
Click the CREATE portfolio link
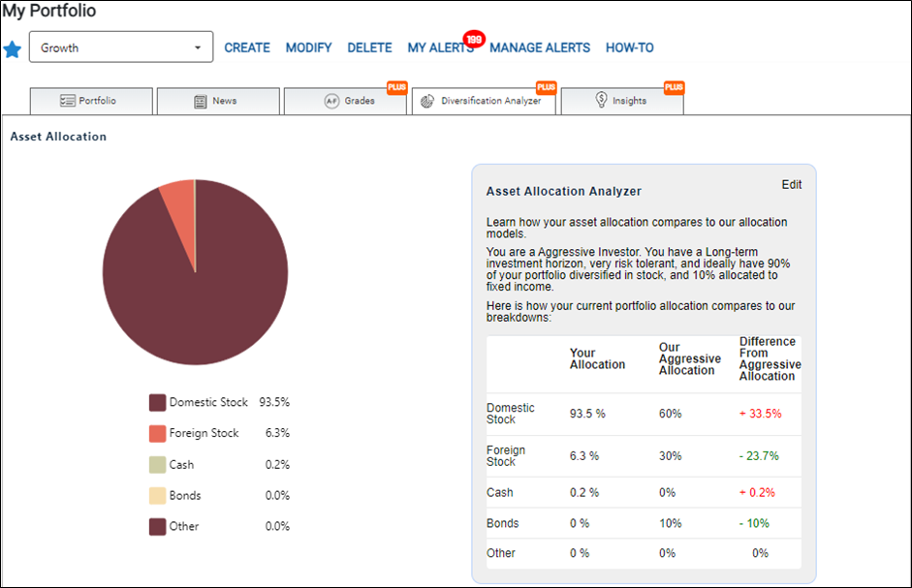(x=247, y=47)
